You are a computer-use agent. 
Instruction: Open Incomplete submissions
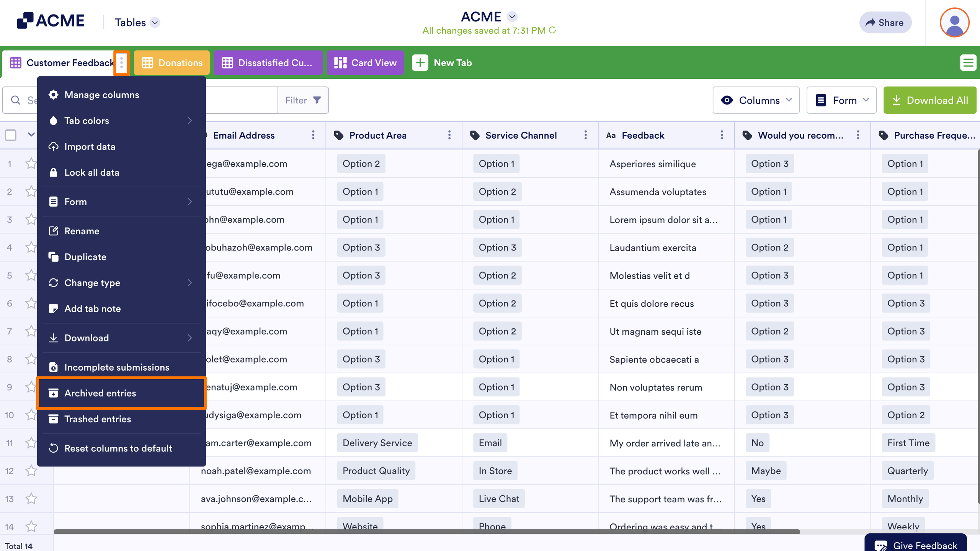coord(121,367)
